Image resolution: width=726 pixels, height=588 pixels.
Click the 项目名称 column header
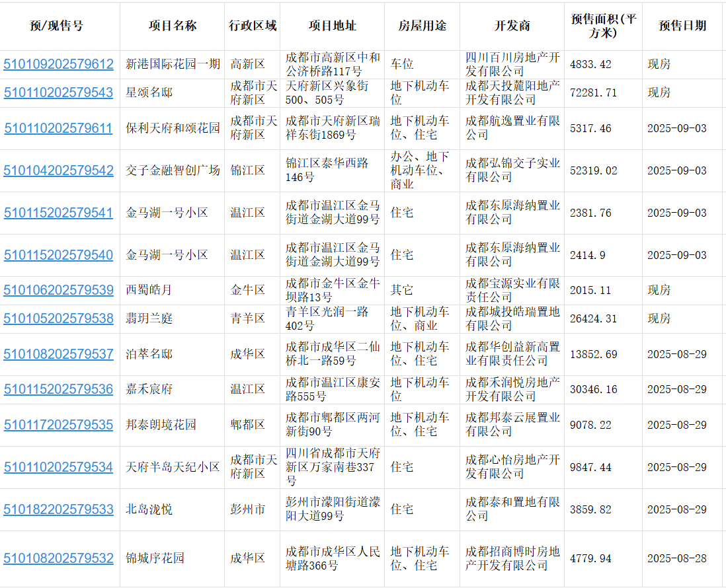tap(172, 26)
